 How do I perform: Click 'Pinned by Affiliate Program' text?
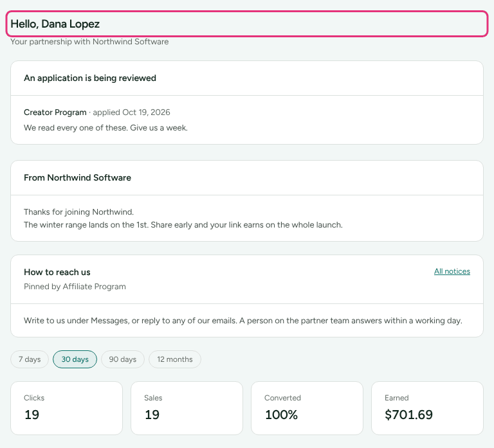point(75,287)
